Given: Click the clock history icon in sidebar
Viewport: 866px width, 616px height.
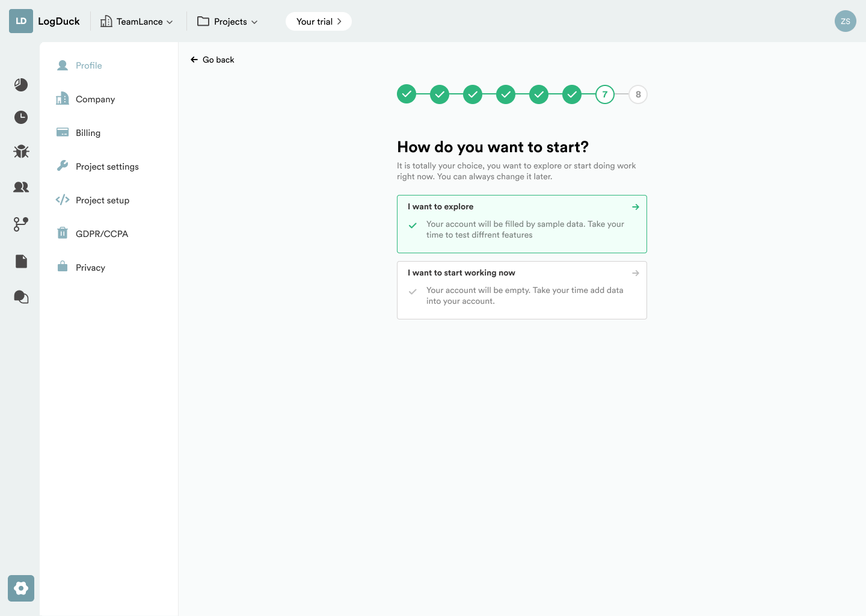Looking at the screenshot, I should [21, 117].
